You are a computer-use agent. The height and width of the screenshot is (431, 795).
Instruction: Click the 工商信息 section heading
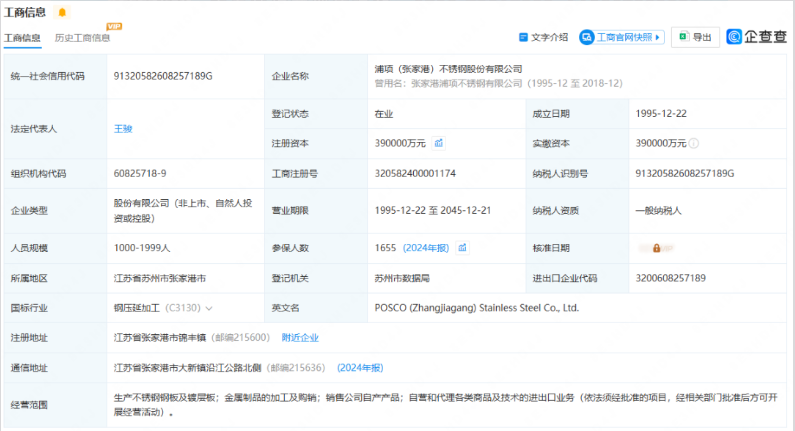click(x=25, y=12)
